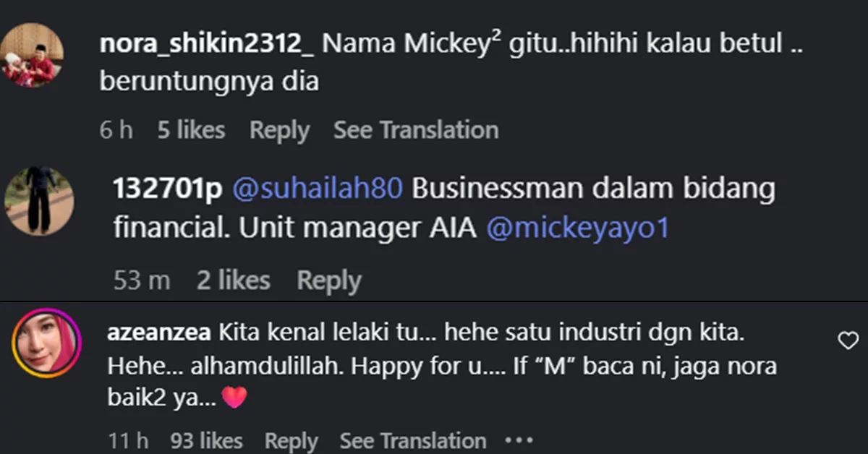Click See Translation under nora_shikin2312_'s comment
The image size is (868, 454).
pyautogui.click(x=415, y=129)
